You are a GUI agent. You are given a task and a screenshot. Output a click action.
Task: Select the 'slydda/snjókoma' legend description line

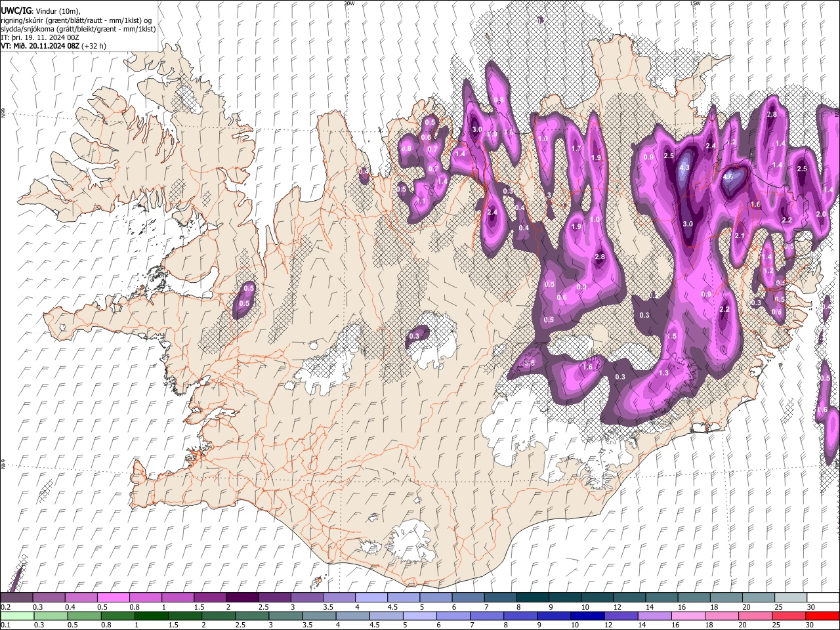click(78, 29)
